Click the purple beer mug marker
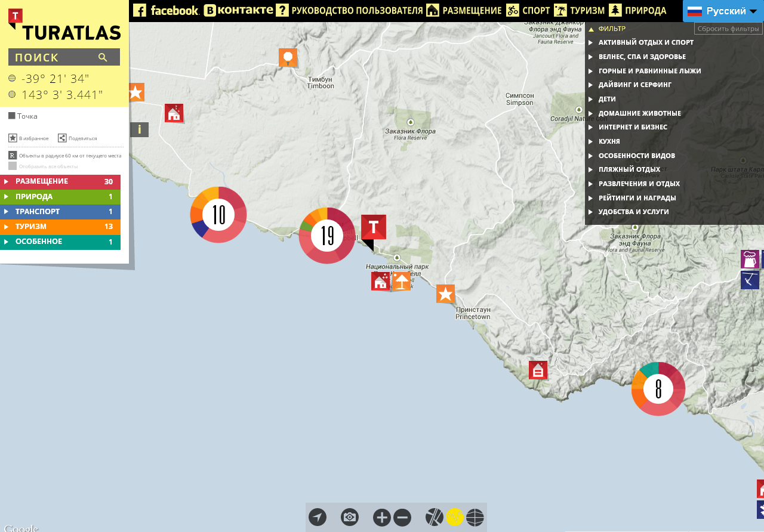 pyautogui.click(x=750, y=259)
